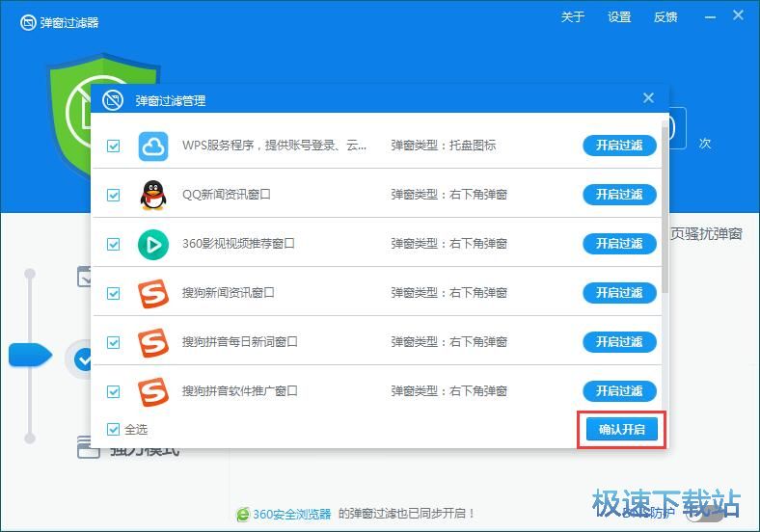Click the Sogou icon beside 搜狗新闻资讯窗口

[x=153, y=293]
